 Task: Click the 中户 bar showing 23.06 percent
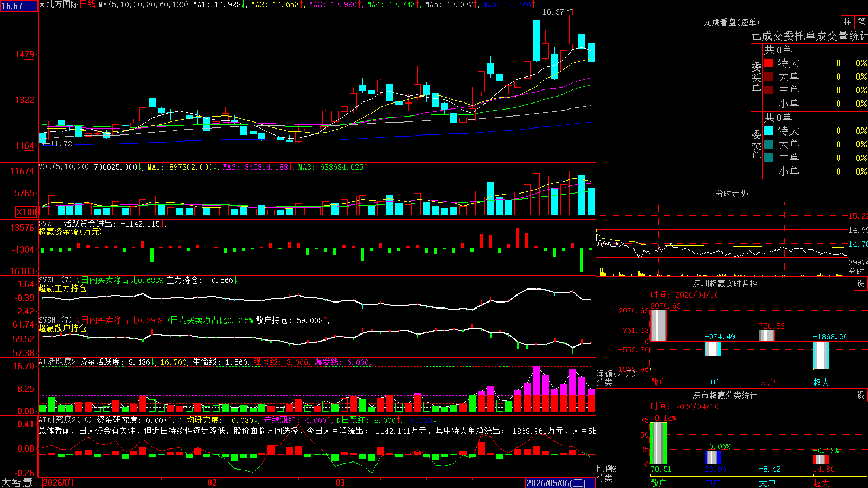click(x=712, y=457)
